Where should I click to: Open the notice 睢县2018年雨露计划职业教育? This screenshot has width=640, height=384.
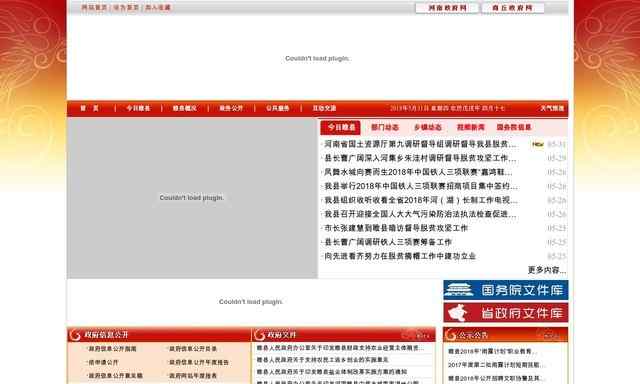coord(492,351)
